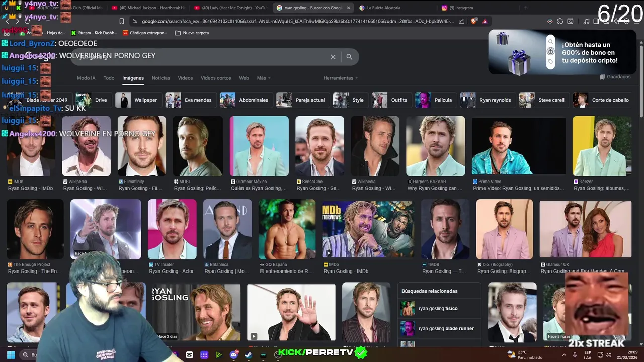
Task: Switch to La Ruleta Aleatoria tab
Action: pyautogui.click(x=396, y=8)
